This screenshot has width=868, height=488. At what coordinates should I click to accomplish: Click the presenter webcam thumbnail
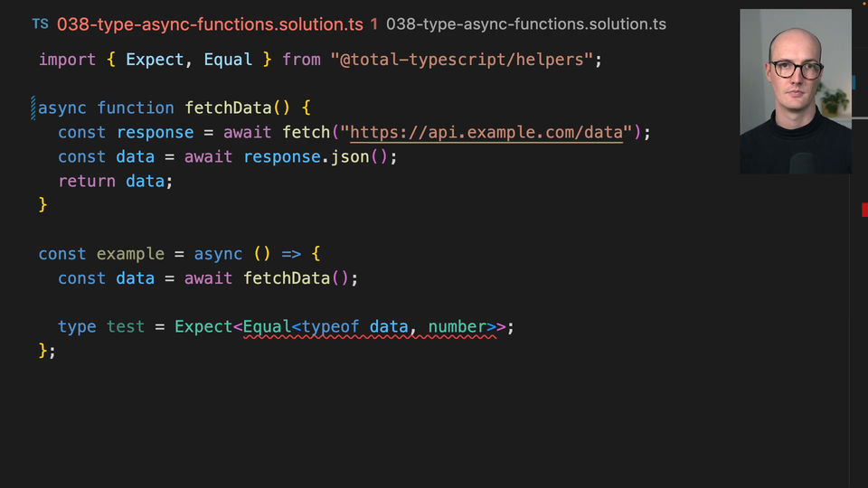coord(795,90)
